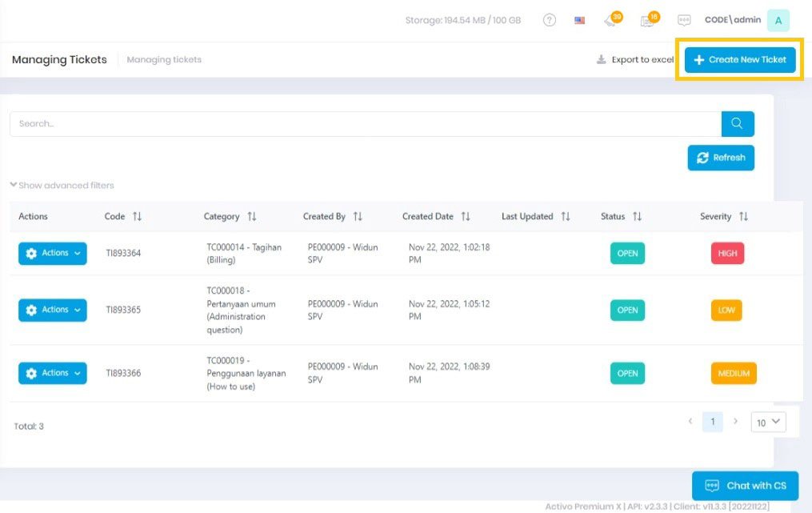The height and width of the screenshot is (513, 812).
Task: Click inside the Search input field
Action: click(320, 123)
